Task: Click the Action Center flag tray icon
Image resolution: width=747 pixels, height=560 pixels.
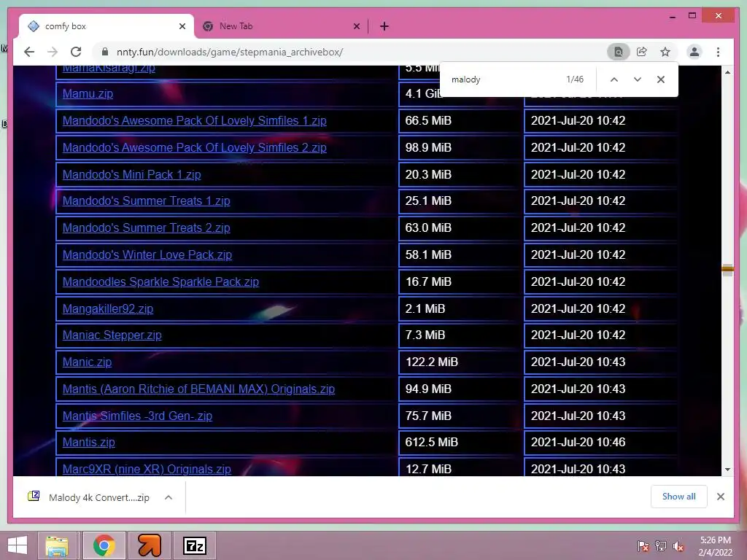Action: click(643, 545)
